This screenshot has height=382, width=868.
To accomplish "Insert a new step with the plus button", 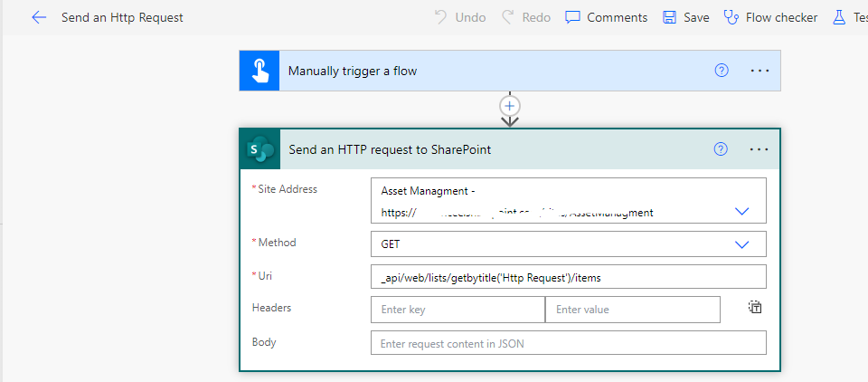I will (x=510, y=105).
